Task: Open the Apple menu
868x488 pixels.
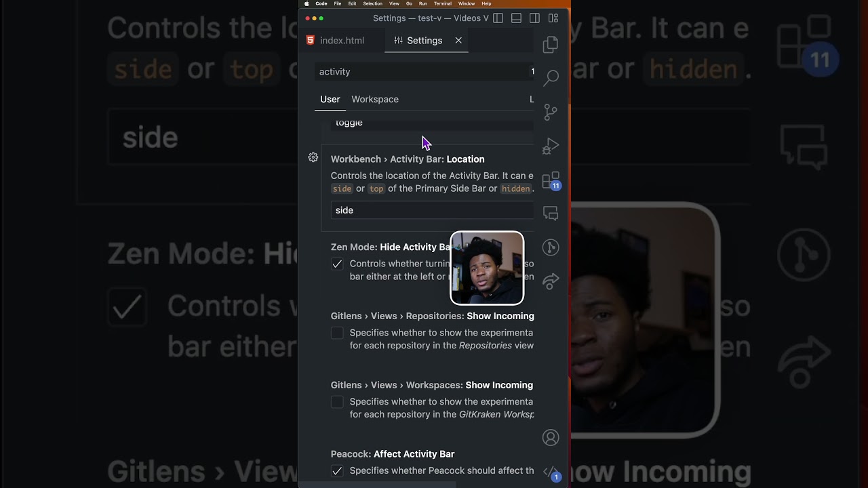Action: tap(307, 3)
